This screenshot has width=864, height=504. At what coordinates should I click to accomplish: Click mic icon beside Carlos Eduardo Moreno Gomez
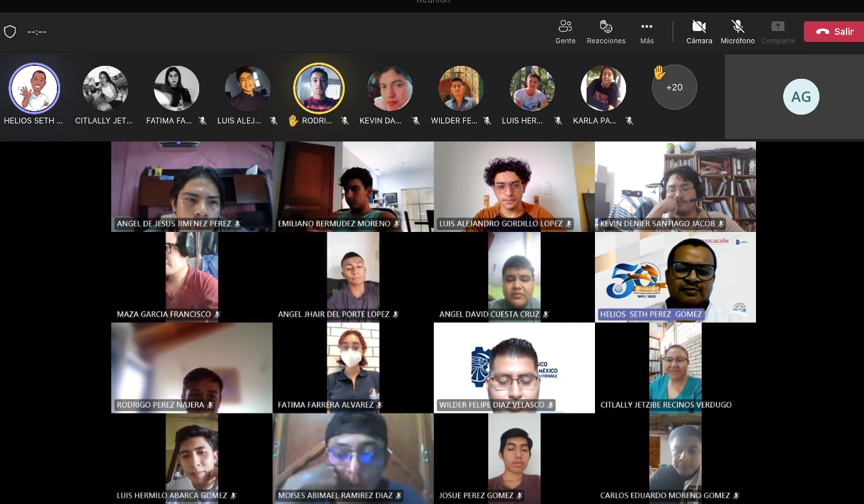click(x=736, y=496)
